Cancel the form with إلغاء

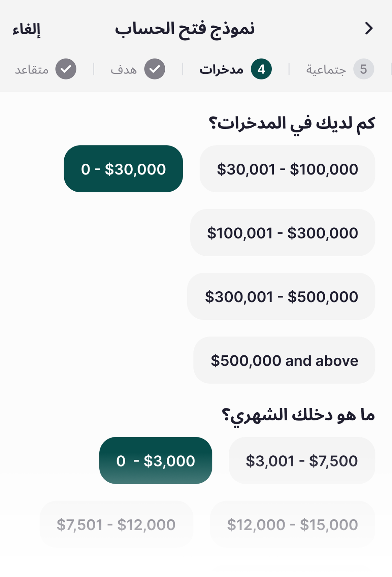point(26,29)
